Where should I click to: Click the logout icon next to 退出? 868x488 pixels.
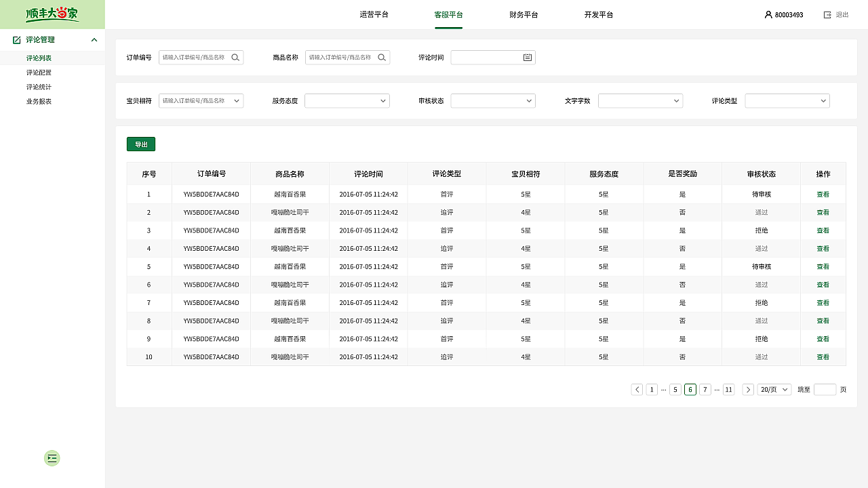(827, 14)
